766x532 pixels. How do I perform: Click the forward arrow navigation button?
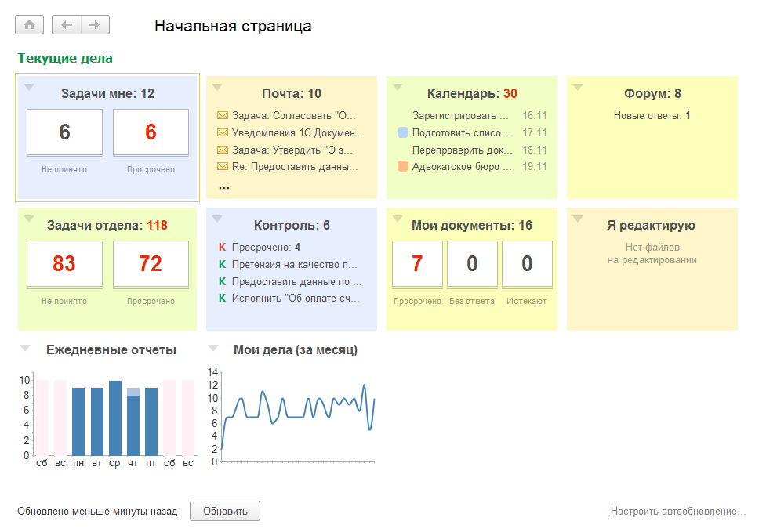[95, 25]
